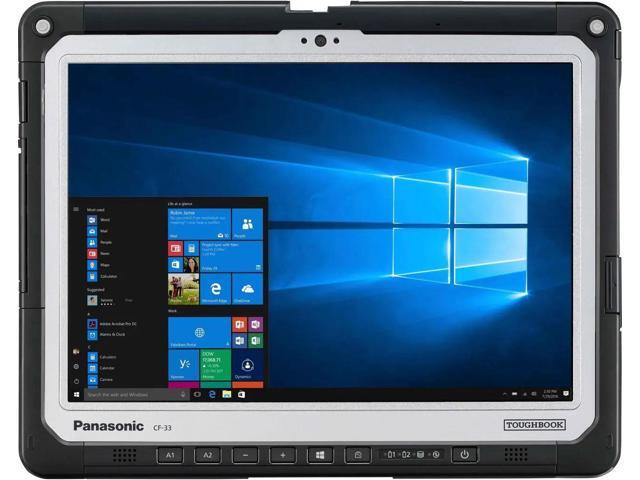Launch the News app from Most used

[98, 253]
